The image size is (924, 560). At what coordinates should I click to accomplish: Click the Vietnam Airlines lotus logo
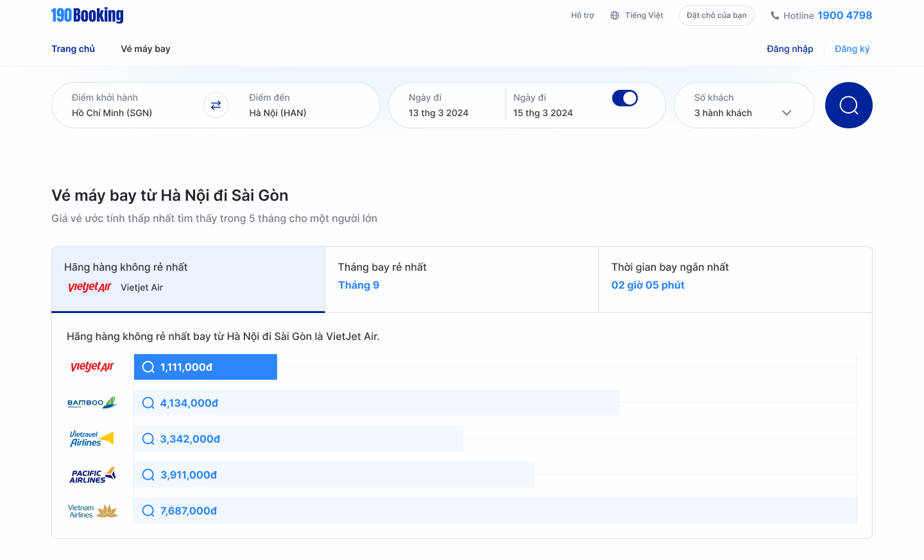(107, 511)
